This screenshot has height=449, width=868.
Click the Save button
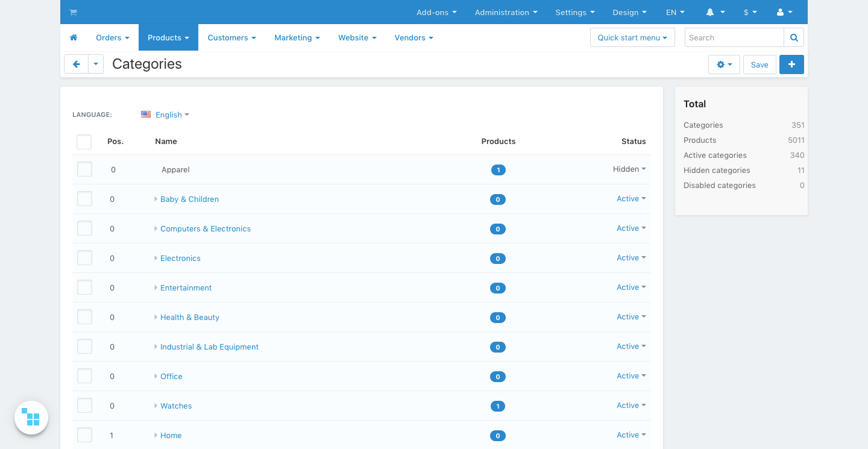pyautogui.click(x=759, y=64)
